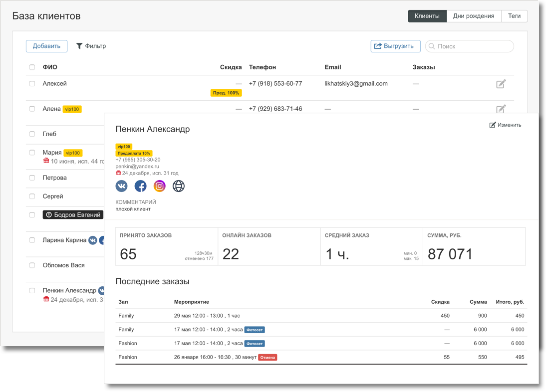This screenshot has width=546, height=392.
Task: Check the checkbox next to Глеб
Action: point(32,134)
